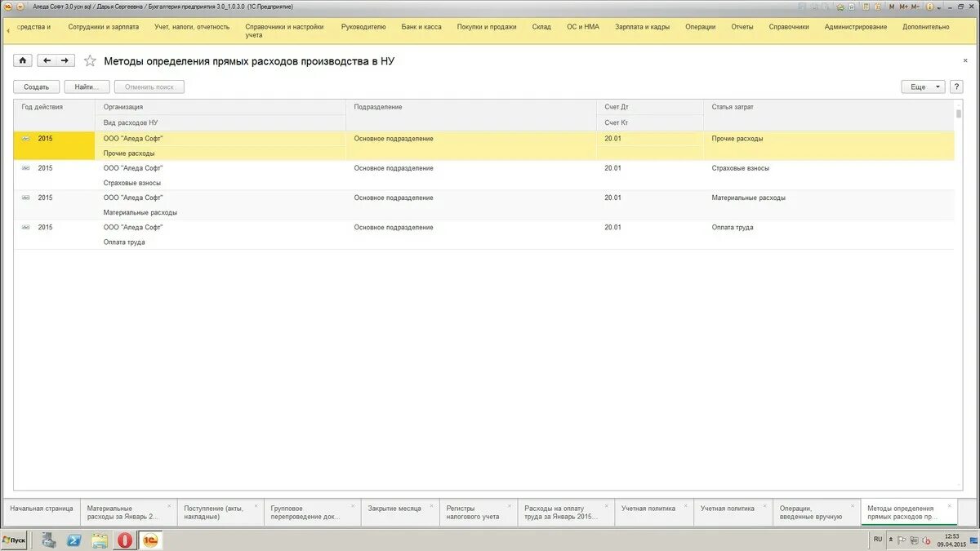Viewport: 980px width, 551px height.
Task: Switch to 1C application in taskbar
Action: tap(151, 540)
